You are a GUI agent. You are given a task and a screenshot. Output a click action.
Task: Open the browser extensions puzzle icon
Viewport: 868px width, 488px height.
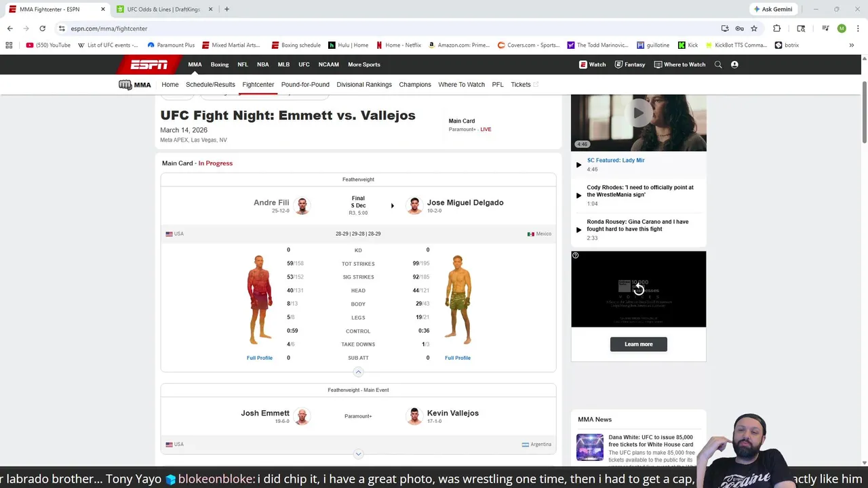776,28
